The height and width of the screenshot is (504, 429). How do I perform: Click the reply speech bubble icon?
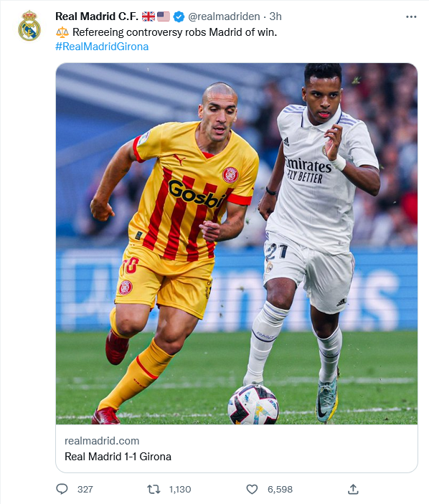[x=62, y=489]
